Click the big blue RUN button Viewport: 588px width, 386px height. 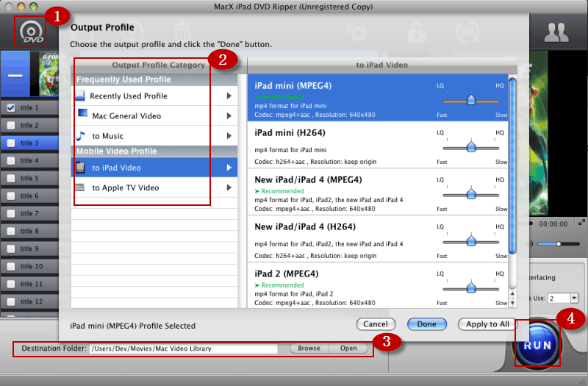click(x=537, y=345)
